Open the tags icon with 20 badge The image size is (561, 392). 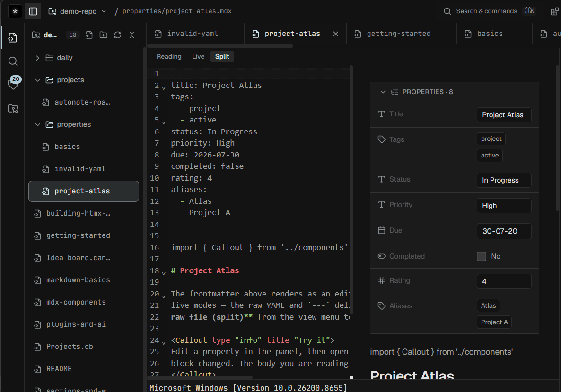click(x=14, y=83)
